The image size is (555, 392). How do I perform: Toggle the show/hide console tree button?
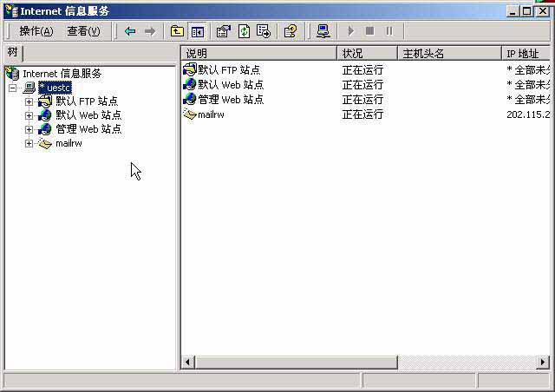click(198, 31)
